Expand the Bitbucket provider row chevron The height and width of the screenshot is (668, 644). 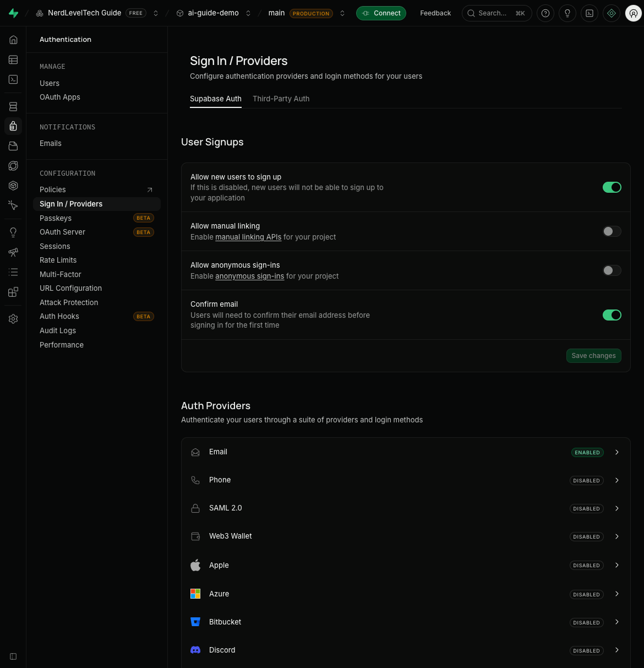click(x=617, y=622)
